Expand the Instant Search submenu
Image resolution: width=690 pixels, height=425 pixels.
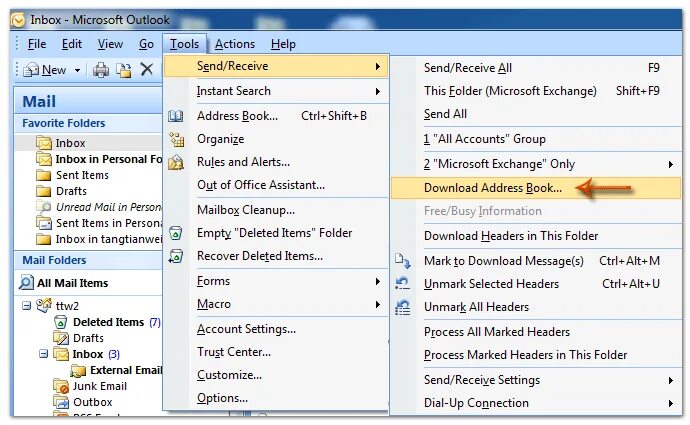pos(378,92)
